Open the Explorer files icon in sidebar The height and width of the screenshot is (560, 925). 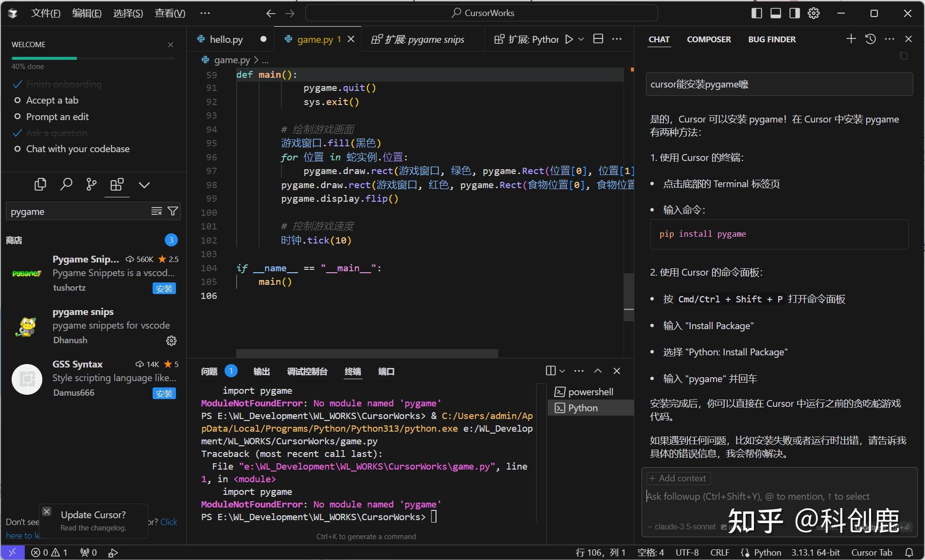pyautogui.click(x=40, y=185)
